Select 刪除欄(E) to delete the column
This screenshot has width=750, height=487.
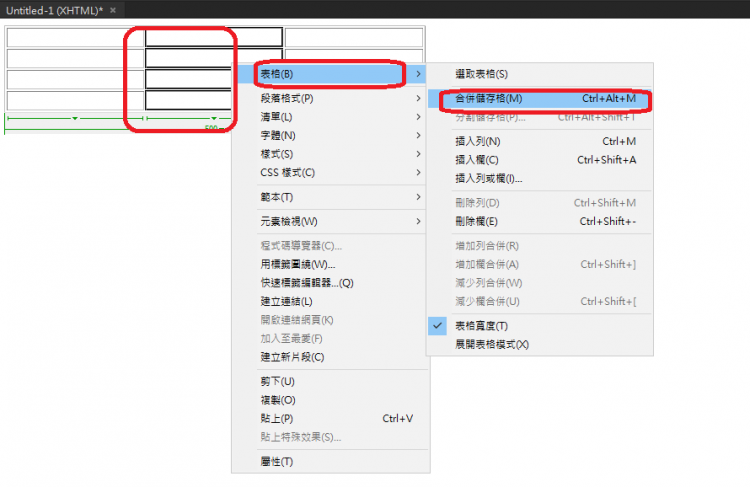point(476,221)
